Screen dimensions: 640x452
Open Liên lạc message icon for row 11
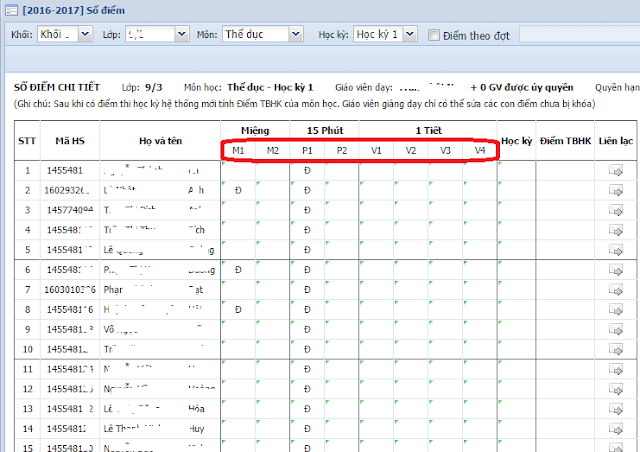(x=616, y=369)
